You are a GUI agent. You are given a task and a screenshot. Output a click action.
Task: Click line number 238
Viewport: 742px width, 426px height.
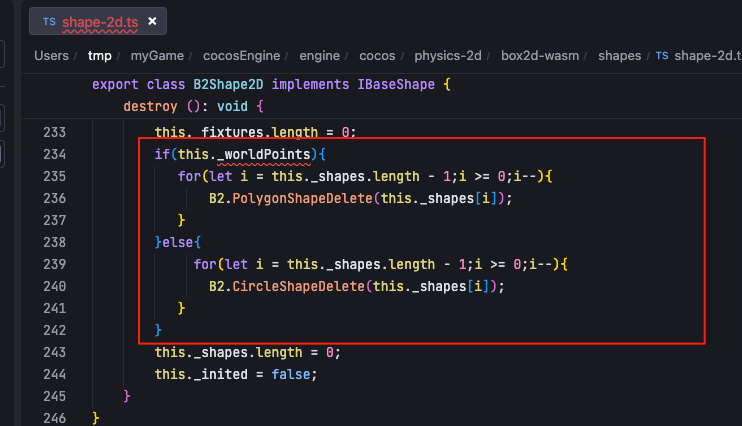pos(54,242)
